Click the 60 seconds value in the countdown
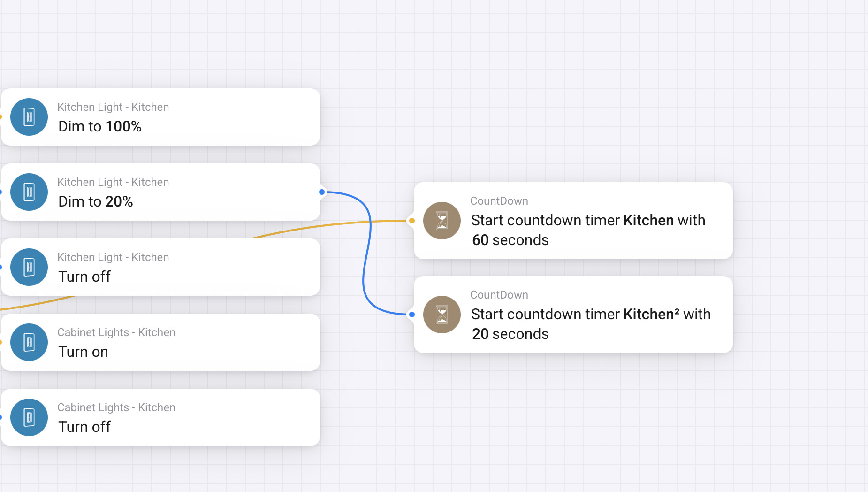The height and width of the screenshot is (492, 868). tap(510, 240)
